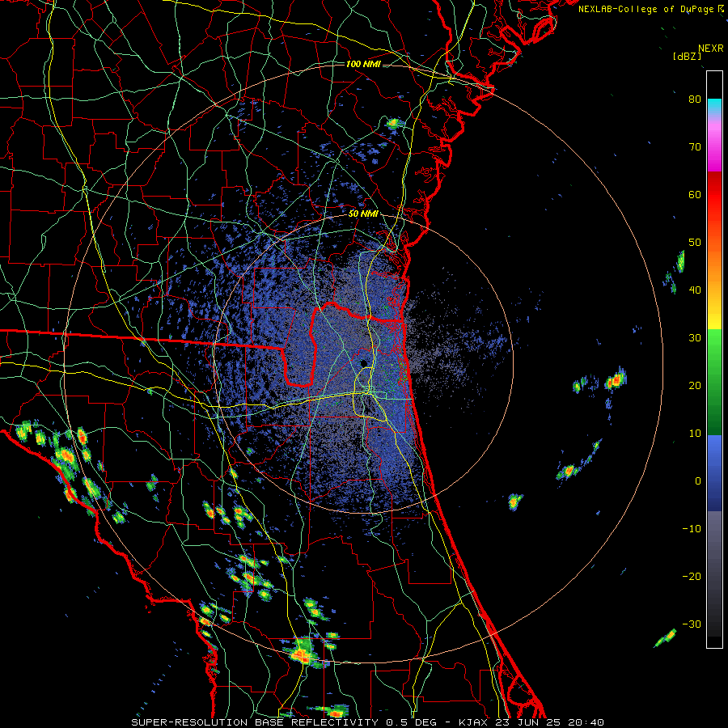The width and height of the screenshot is (728, 728).
Task: Click the green segment of the color bar
Action: coord(714,382)
